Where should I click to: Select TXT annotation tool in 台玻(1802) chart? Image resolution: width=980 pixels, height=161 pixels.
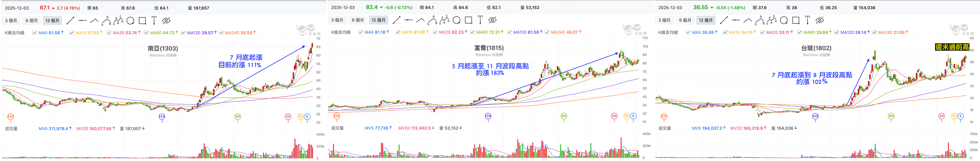point(808,20)
